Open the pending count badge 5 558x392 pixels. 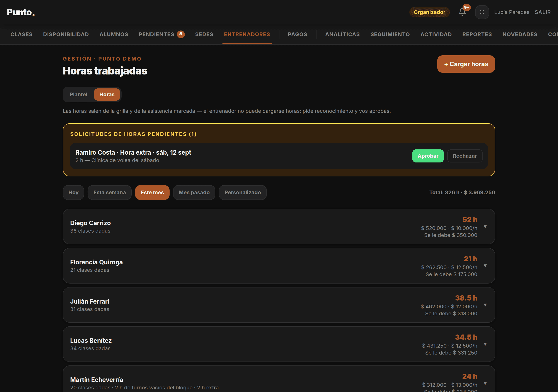pyautogui.click(x=180, y=34)
